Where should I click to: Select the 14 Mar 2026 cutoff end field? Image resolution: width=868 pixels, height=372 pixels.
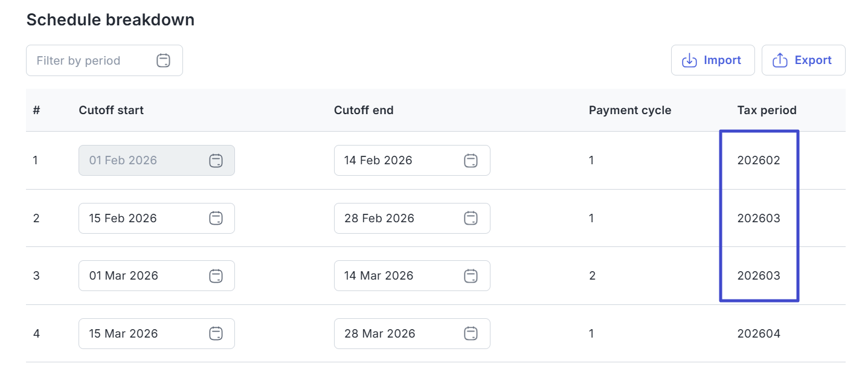tap(393, 276)
